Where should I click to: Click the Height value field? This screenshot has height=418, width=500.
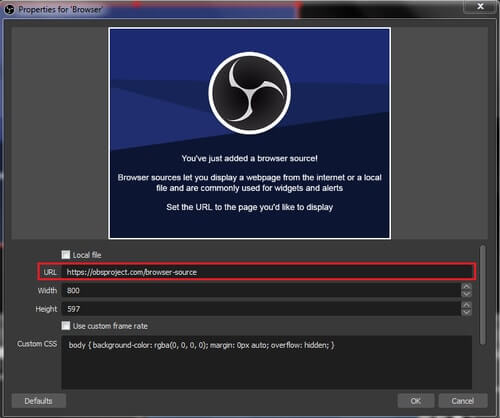pos(261,309)
